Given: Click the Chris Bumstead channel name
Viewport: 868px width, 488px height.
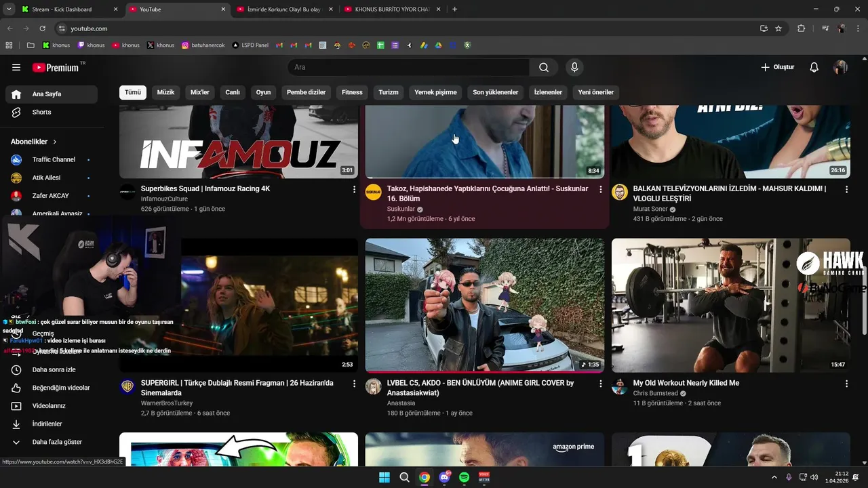Looking at the screenshot, I should pos(655,393).
